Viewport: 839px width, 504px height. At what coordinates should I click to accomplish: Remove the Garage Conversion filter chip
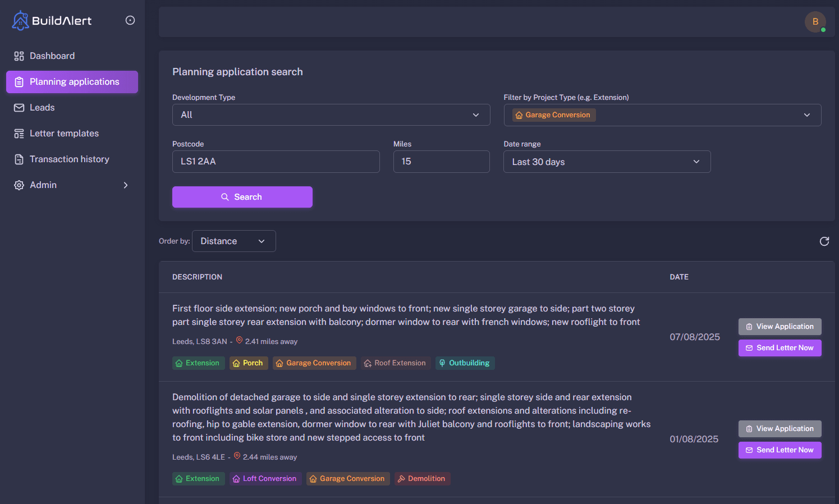(x=553, y=114)
